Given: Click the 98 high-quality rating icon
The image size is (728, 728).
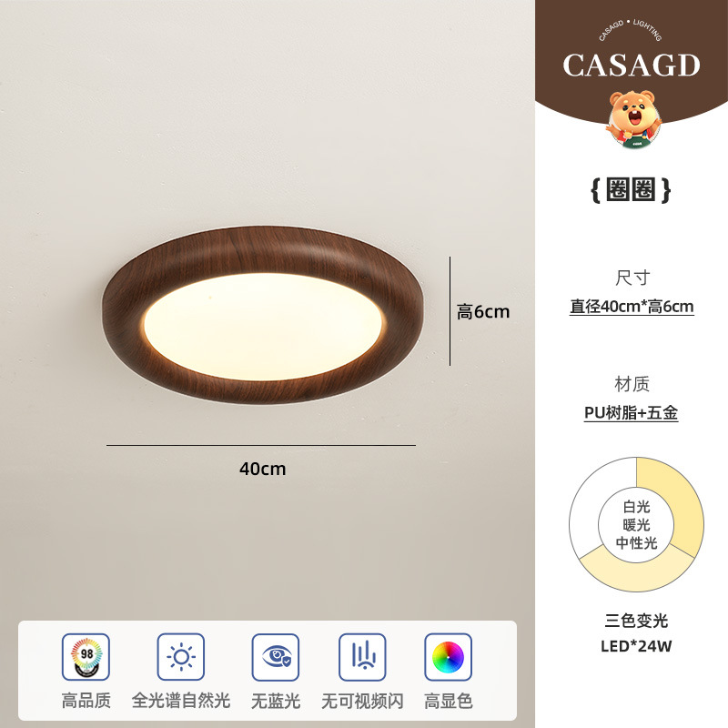Looking at the screenshot, I should (86, 657).
